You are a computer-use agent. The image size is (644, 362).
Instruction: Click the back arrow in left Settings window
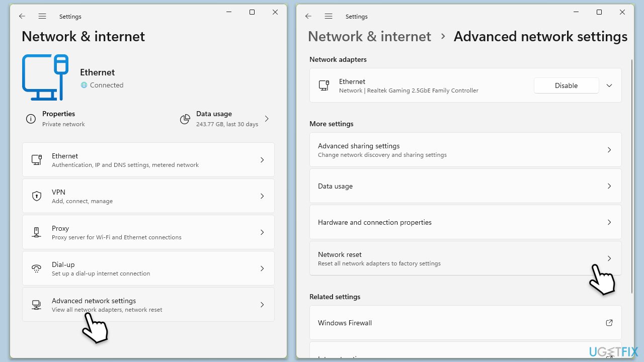pos(22,16)
